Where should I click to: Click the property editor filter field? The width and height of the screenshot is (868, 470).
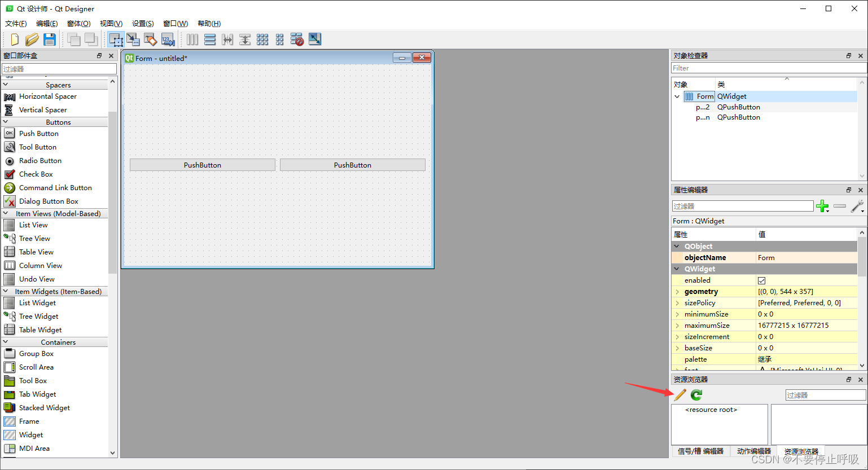[742, 206]
